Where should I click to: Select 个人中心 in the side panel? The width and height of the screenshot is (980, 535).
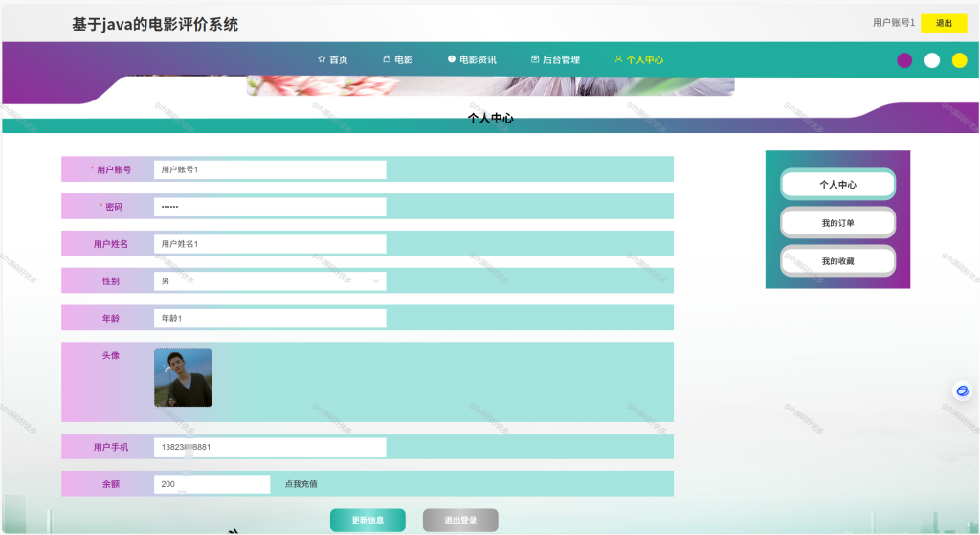[x=838, y=185]
